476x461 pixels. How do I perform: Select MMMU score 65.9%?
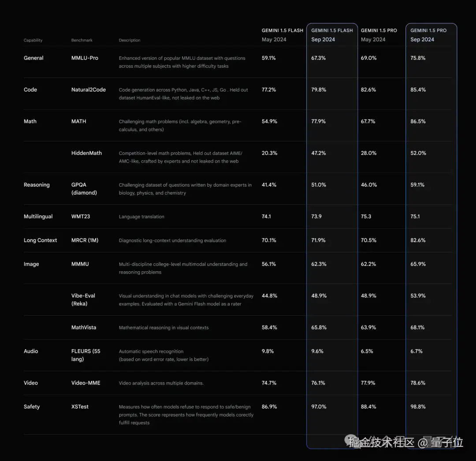point(418,264)
